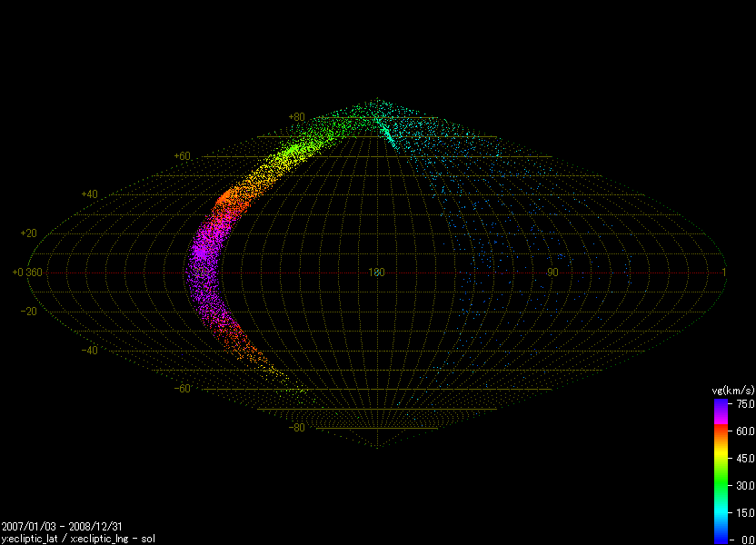
Task: Click the y:ecliptic_lat / x:ecliptic_lng axis caption
Action: click(77, 538)
